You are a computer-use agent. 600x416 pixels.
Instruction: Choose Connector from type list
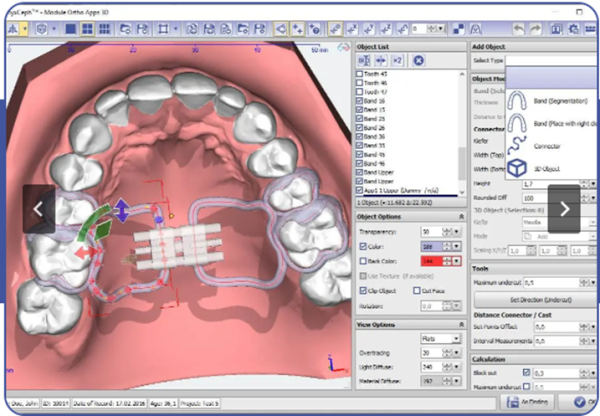click(551, 146)
